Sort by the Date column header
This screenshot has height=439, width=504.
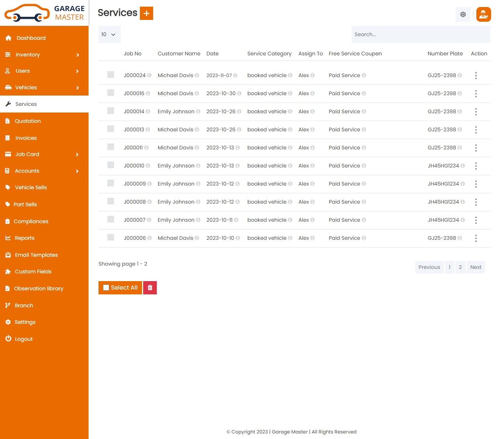[213, 53]
